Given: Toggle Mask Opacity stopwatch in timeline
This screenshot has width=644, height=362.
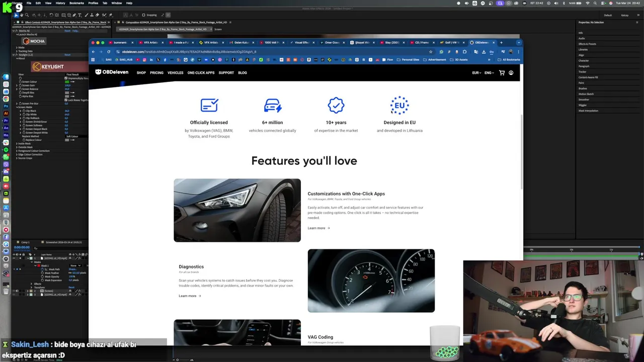Looking at the screenshot, I should [x=42, y=277].
